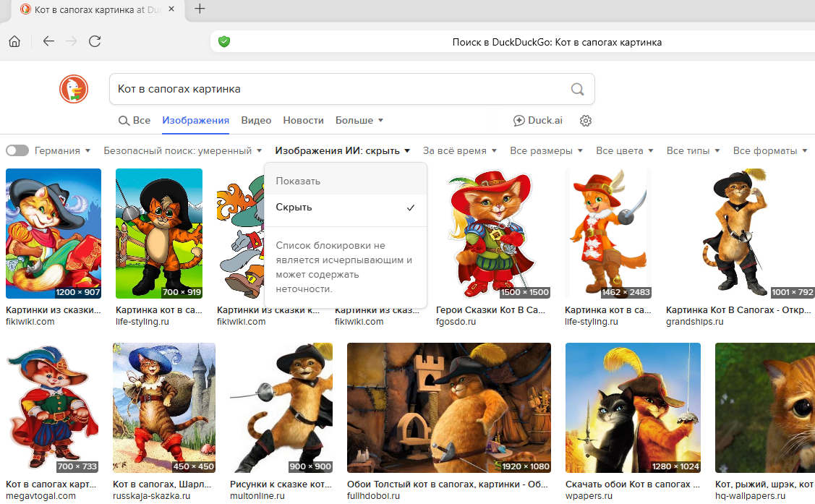Screen dimensions: 815x504
Task: Open the 1200 × 907 cat image thumbnail
Action: pyautogui.click(x=54, y=234)
